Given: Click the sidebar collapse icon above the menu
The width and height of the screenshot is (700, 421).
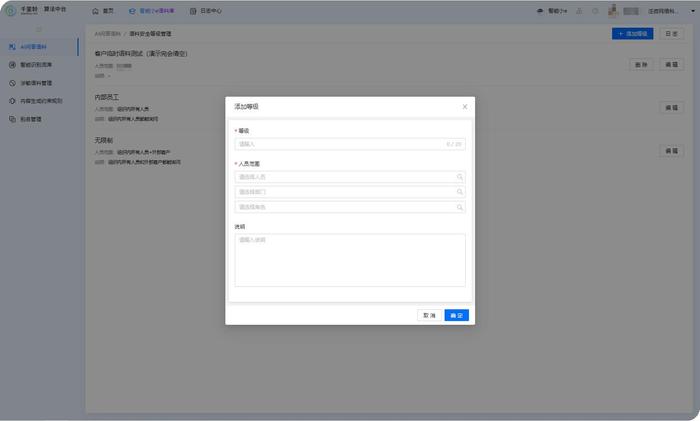Looking at the screenshot, I should [x=39, y=29].
